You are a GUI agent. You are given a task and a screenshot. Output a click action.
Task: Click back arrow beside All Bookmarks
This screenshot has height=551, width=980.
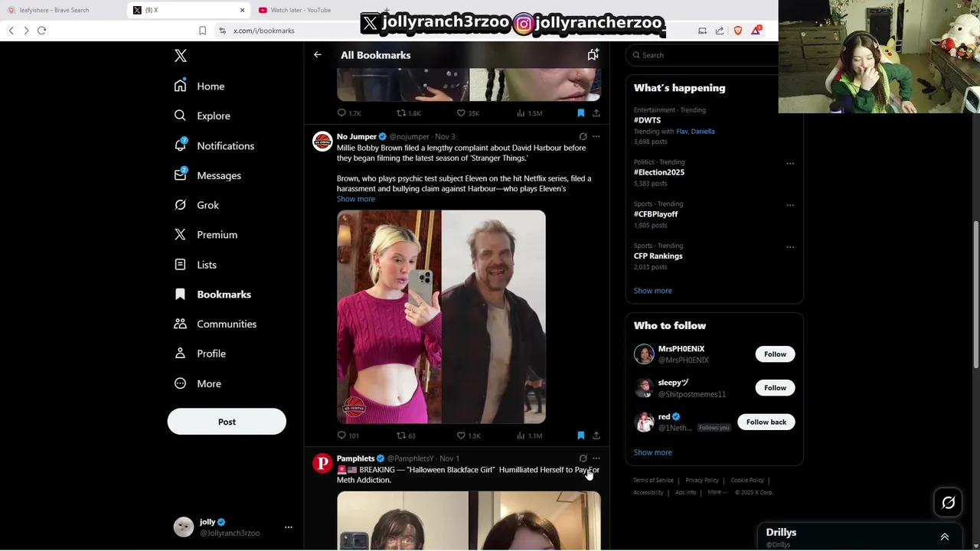[318, 55]
